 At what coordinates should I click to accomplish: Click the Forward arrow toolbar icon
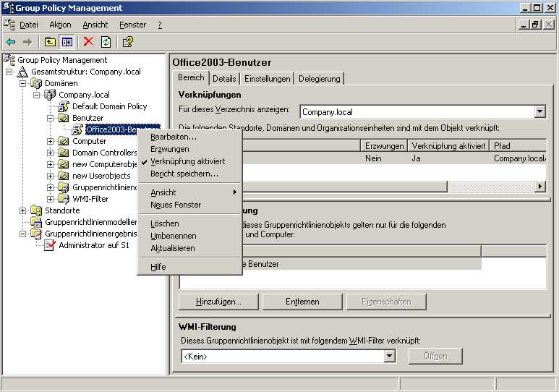27,42
